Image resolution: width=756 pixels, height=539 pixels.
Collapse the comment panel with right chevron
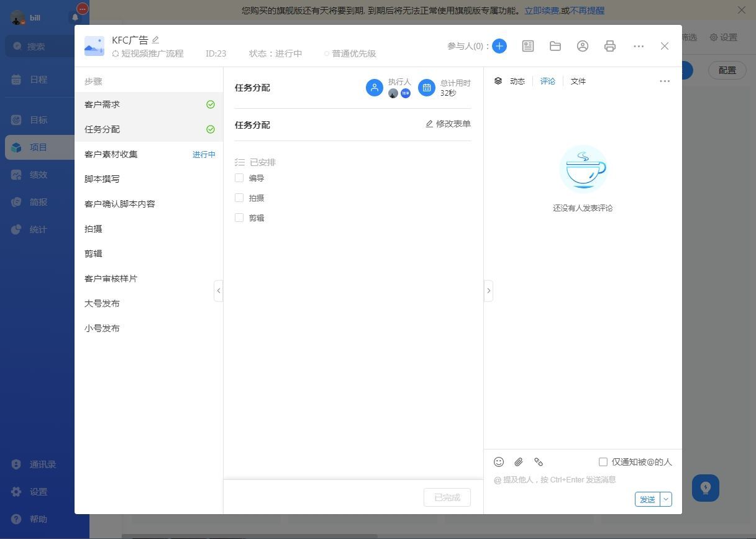click(x=488, y=290)
